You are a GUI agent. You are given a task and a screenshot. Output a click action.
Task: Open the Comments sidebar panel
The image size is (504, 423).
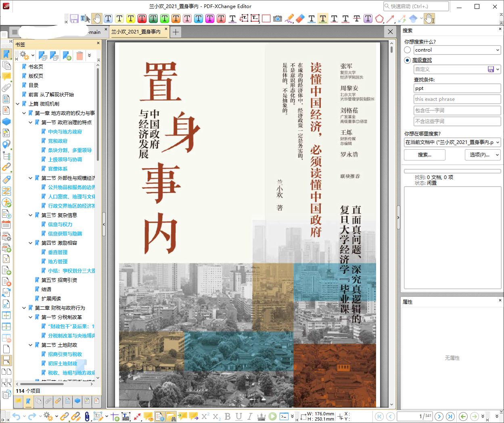pos(6,77)
